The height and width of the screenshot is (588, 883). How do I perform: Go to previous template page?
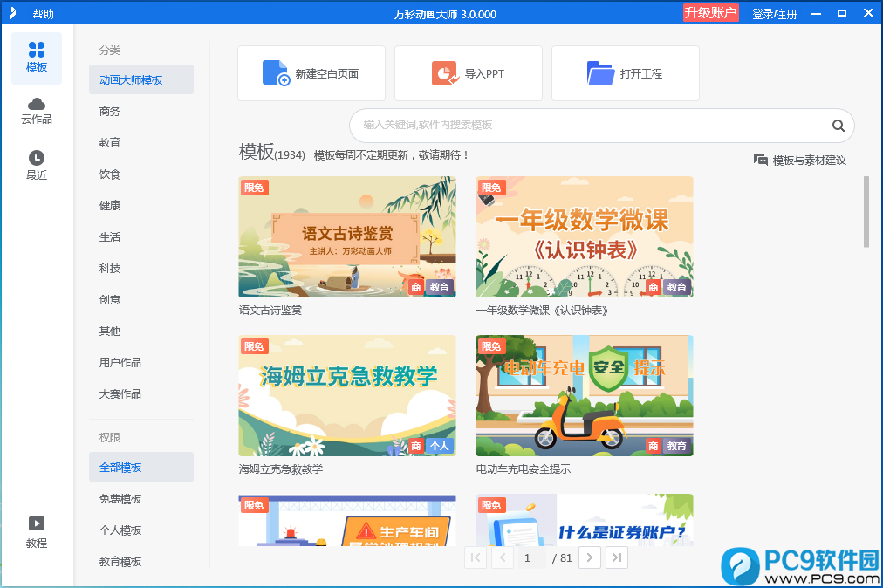(503, 557)
